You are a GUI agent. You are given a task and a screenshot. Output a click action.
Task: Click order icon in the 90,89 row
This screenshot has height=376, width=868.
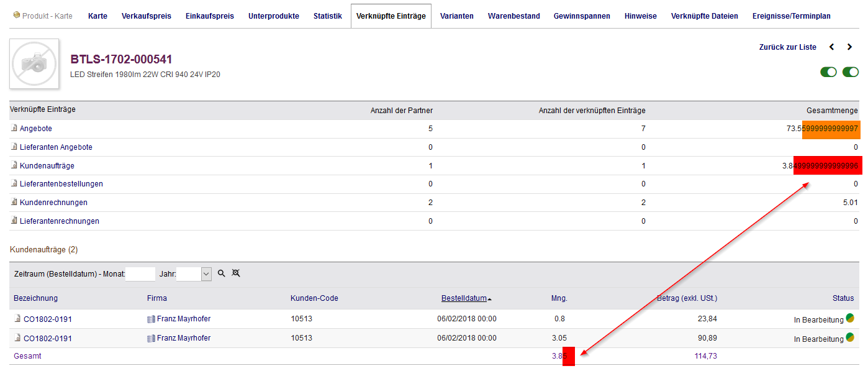click(17, 338)
